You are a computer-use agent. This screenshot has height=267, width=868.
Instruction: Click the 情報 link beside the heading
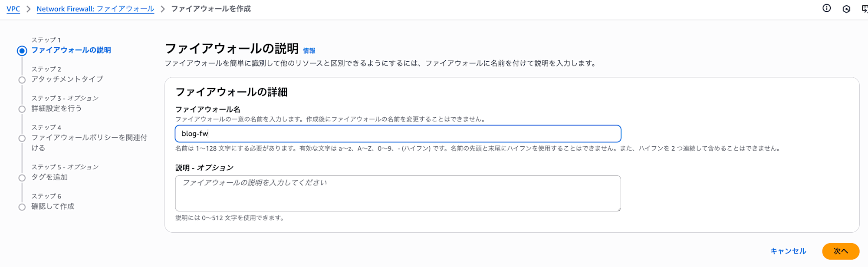[x=309, y=51]
